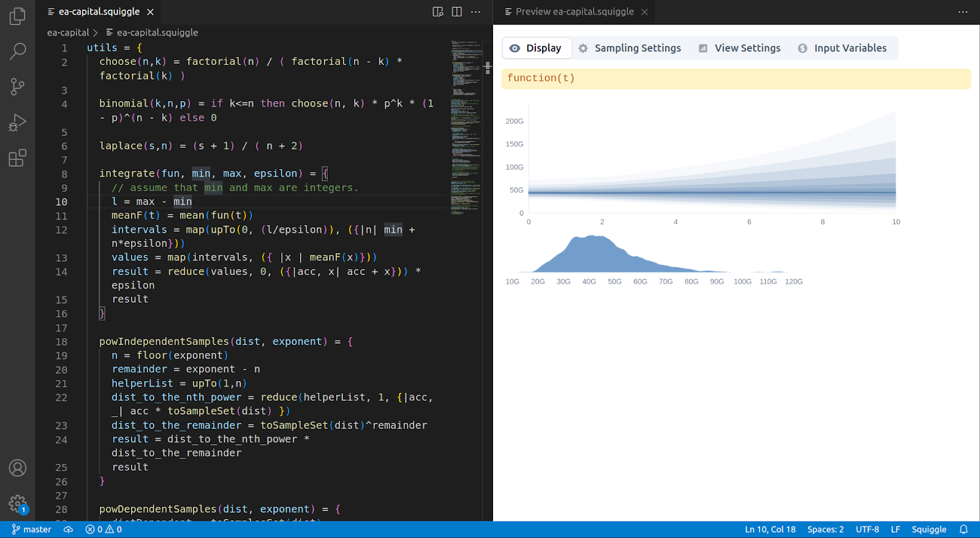
Task: Open editor More Actions menu
Action: (x=476, y=12)
